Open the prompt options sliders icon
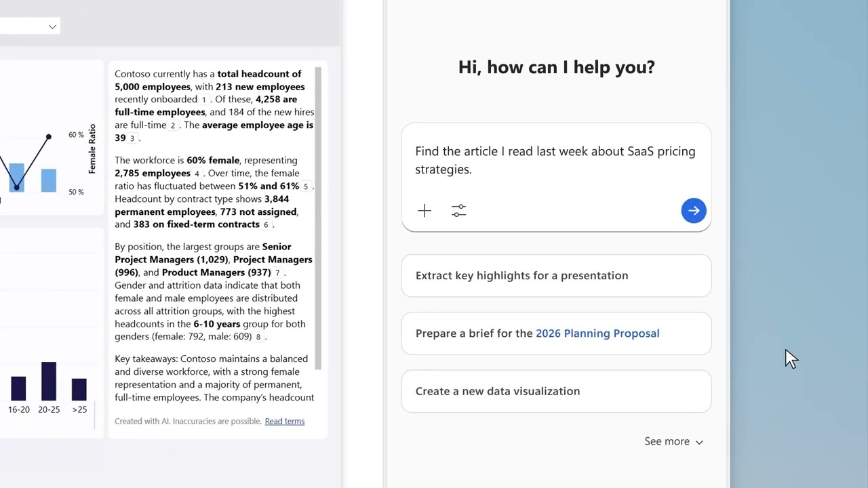Image resolution: width=868 pixels, height=488 pixels. [458, 211]
